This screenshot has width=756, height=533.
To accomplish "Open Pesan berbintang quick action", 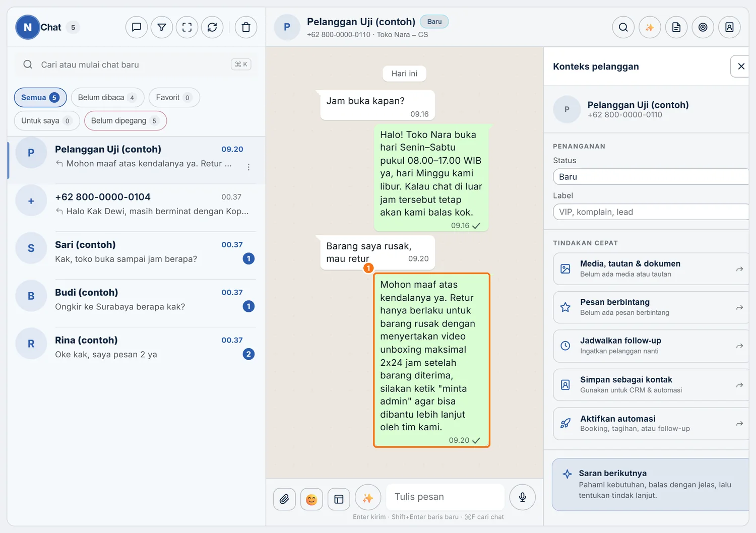I will 651,307.
